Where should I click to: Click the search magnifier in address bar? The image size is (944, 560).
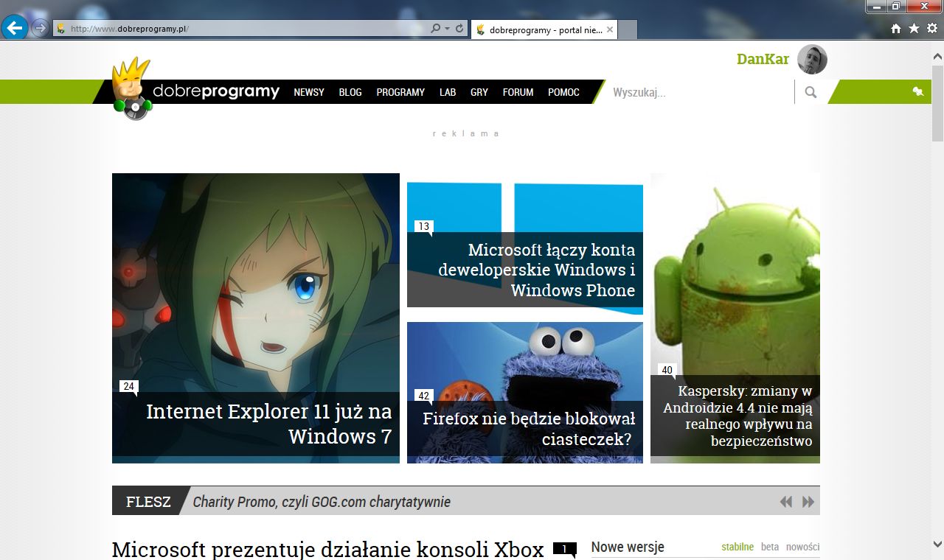435,29
